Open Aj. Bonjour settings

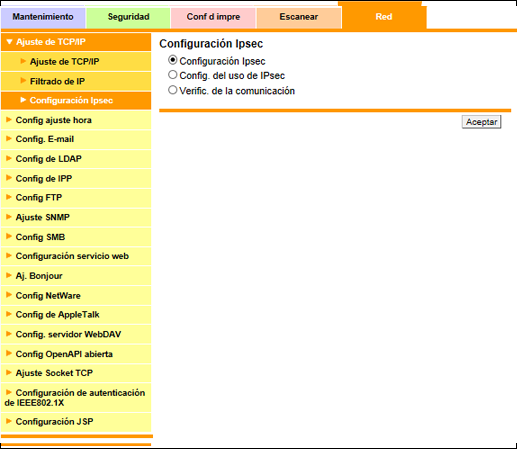pos(76,276)
